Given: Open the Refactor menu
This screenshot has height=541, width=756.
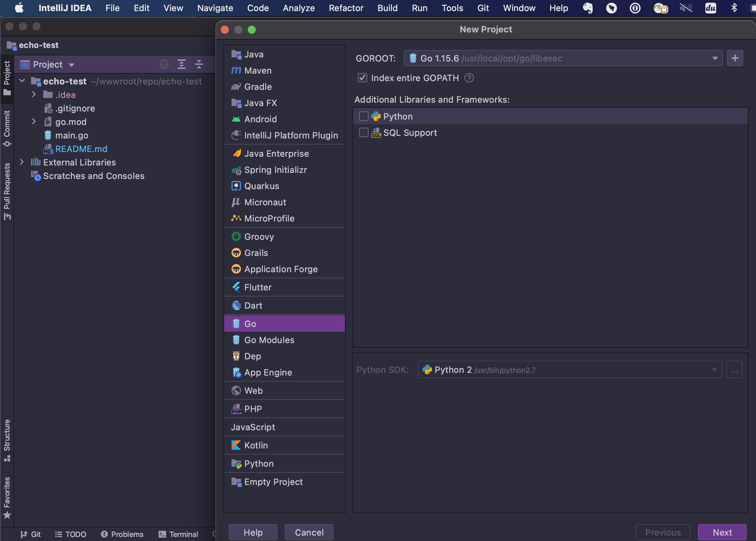Looking at the screenshot, I should pyautogui.click(x=346, y=8).
